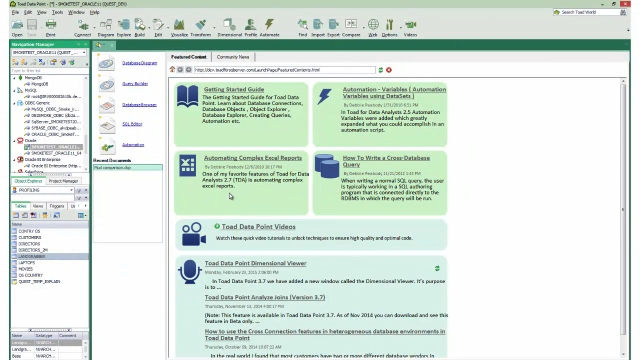Open the Connect dropdown arrow
Screen dimensions: 640x360
(x=94, y=27)
